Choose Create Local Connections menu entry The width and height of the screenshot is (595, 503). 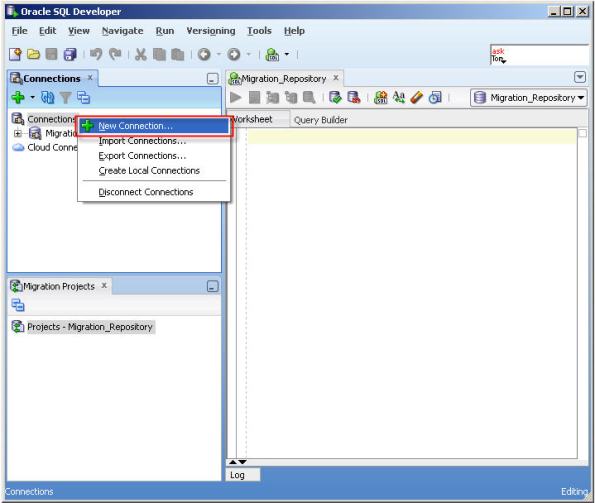[x=154, y=171]
